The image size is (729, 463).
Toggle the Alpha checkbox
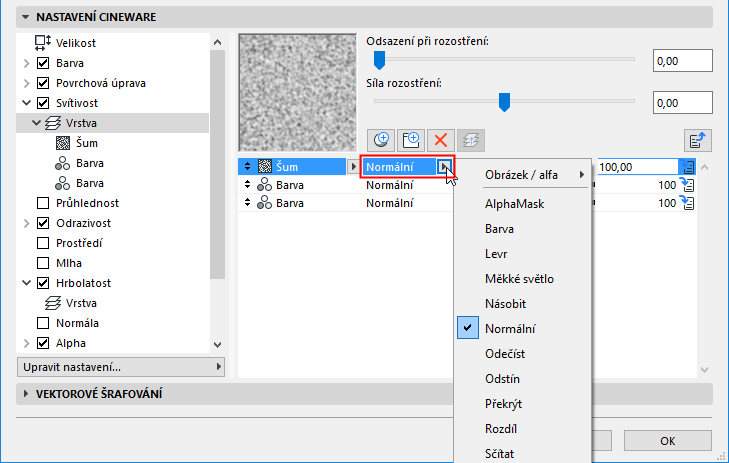click(x=43, y=343)
